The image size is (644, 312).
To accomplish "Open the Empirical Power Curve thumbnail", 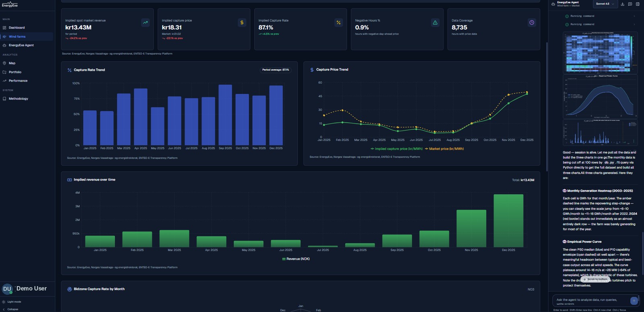I will [600, 96].
